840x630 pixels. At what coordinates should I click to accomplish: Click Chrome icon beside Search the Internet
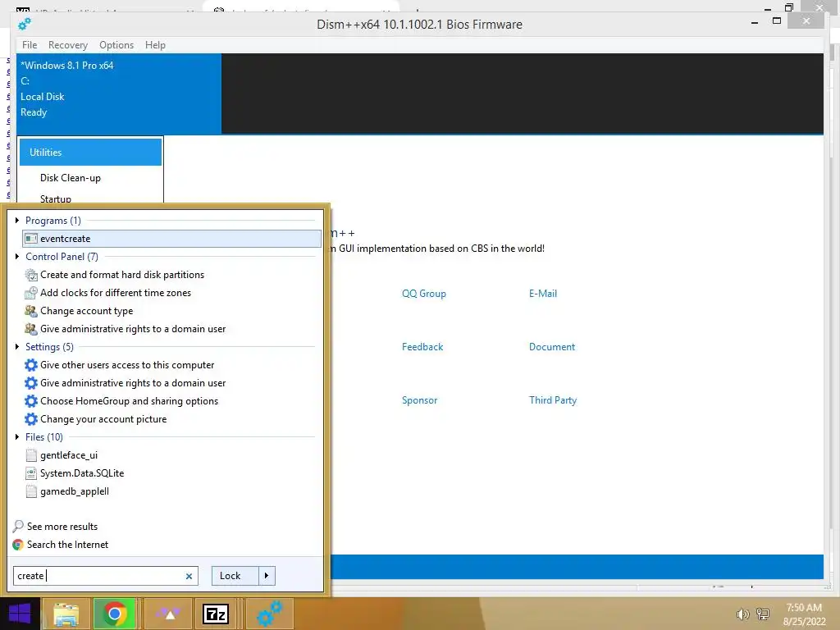(x=18, y=545)
